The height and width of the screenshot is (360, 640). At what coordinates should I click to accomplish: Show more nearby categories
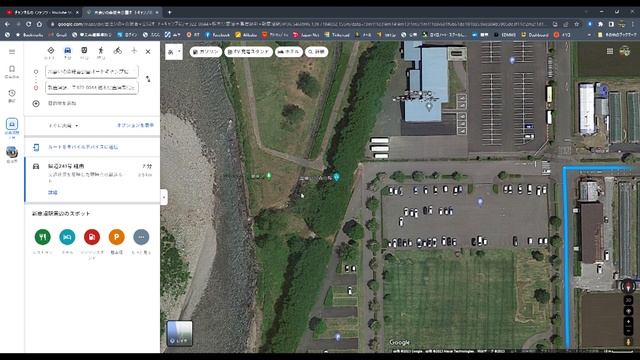pos(141,237)
